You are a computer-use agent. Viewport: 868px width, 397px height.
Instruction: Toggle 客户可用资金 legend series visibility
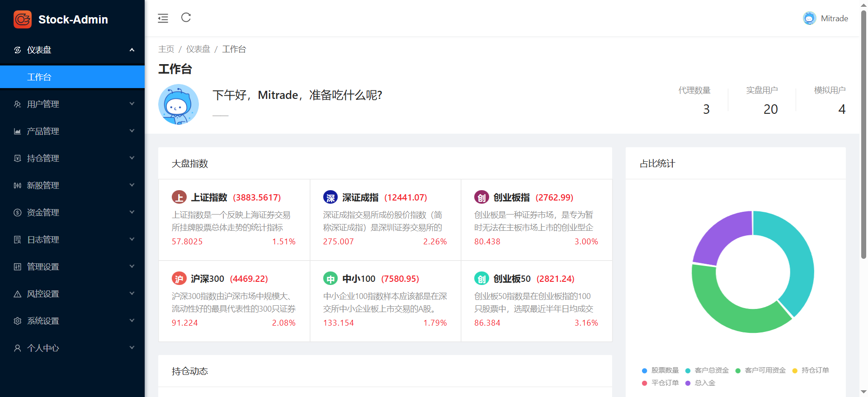(x=760, y=370)
